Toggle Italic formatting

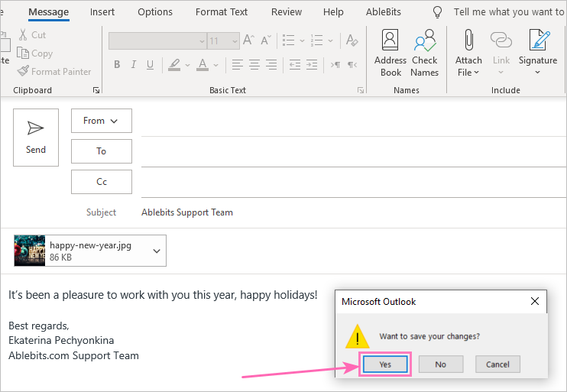tap(134, 64)
